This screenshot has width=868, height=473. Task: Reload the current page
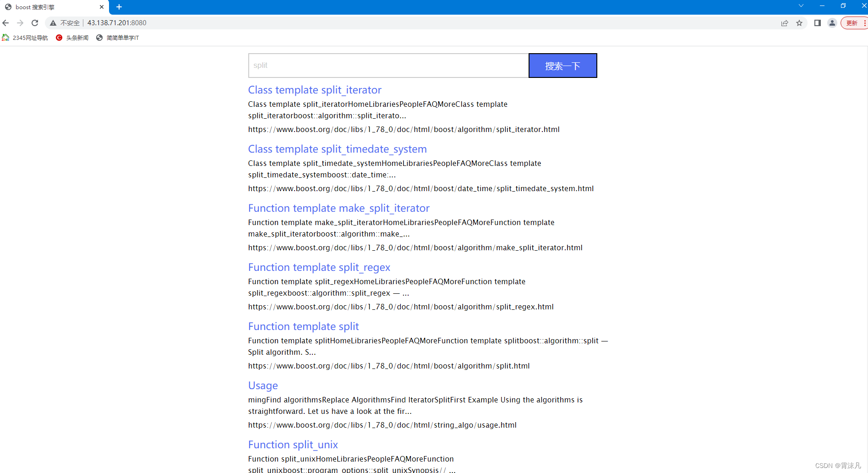pyautogui.click(x=35, y=23)
